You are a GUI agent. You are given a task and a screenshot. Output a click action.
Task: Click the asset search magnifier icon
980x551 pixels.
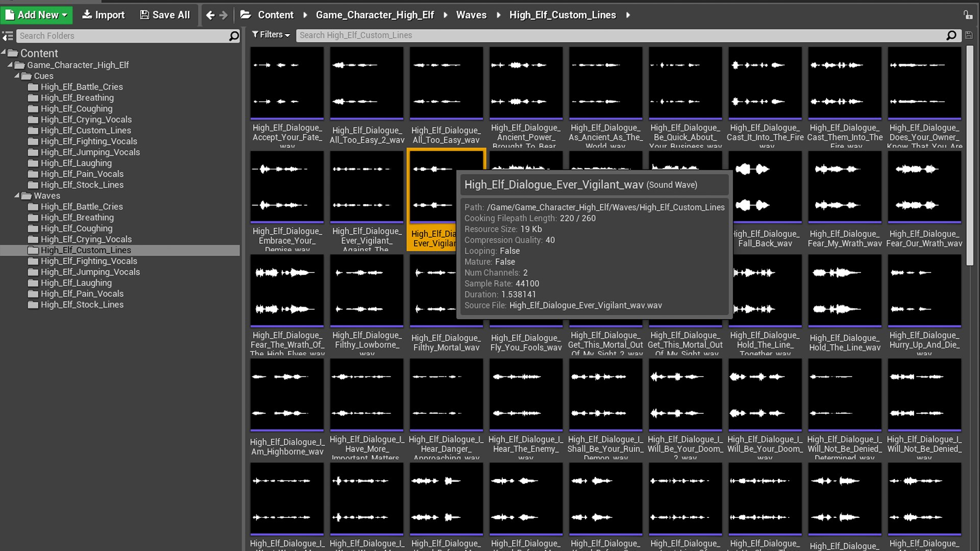tap(951, 35)
